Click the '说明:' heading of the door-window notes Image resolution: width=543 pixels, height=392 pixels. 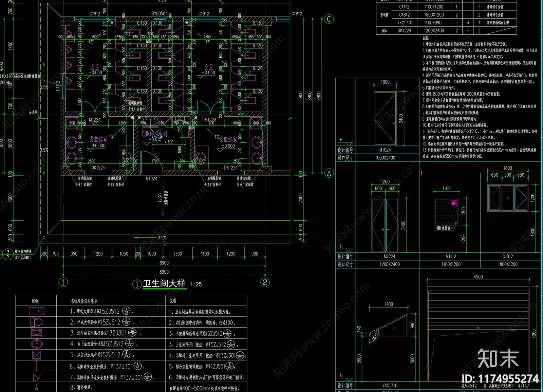(x=426, y=38)
